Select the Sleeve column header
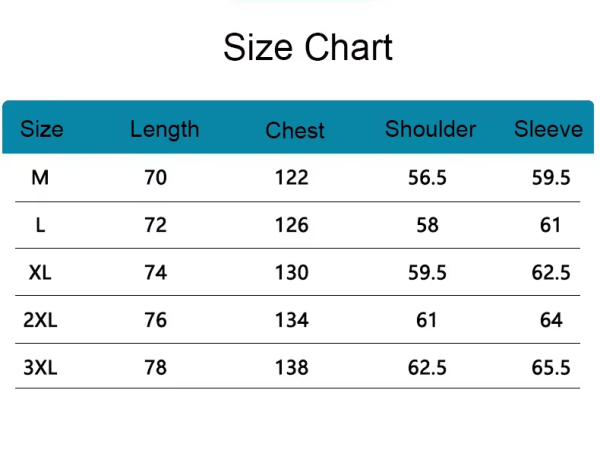This screenshot has height=463, width=600. tap(548, 129)
